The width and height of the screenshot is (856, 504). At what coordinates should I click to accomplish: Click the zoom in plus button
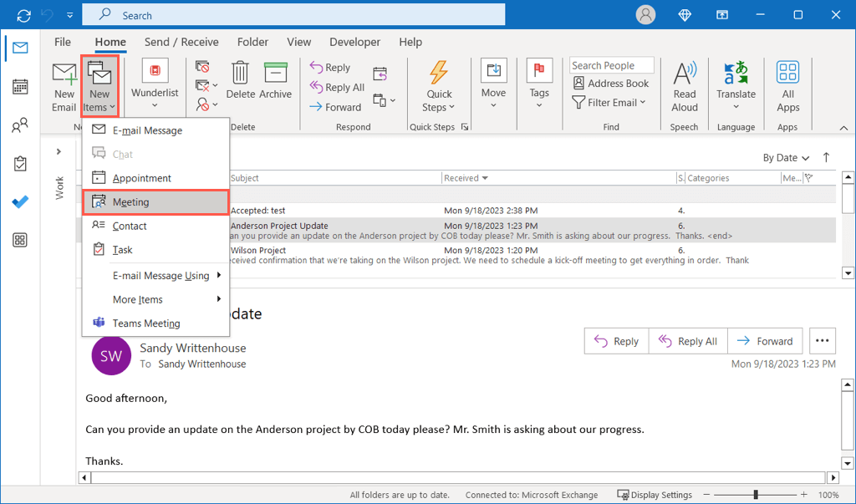pyautogui.click(x=804, y=495)
